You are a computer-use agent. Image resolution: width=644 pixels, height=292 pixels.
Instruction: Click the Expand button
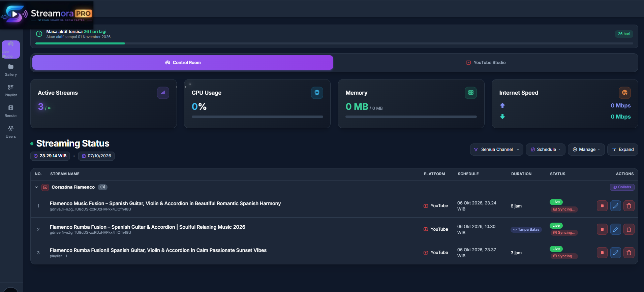point(623,150)
